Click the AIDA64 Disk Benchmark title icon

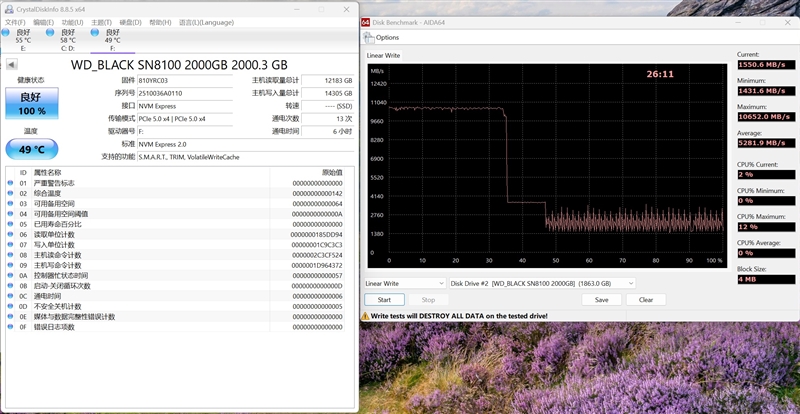tap(365, 22)
